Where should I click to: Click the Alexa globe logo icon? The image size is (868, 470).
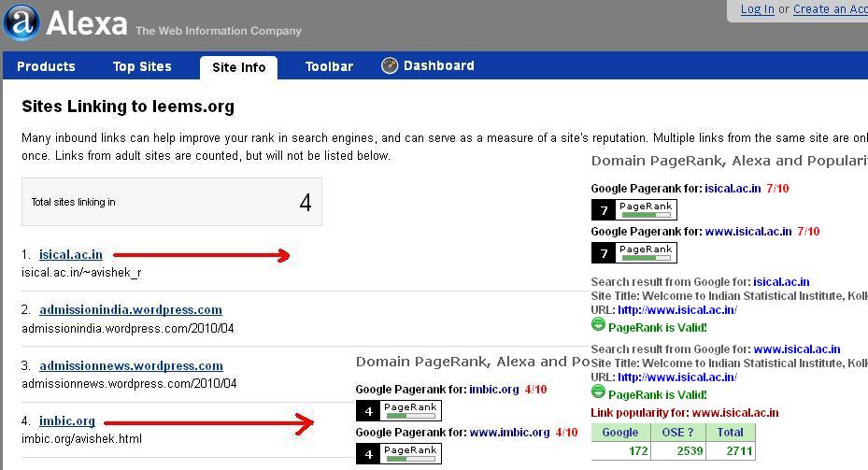[x=21, y=22]
